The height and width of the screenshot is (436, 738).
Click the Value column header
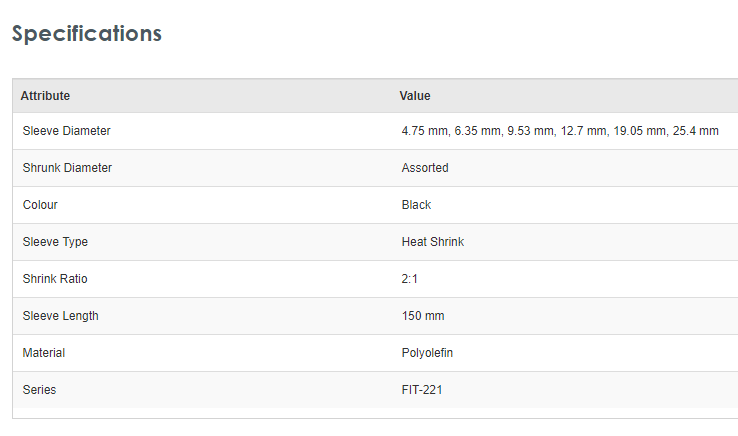tap(415, 96)
